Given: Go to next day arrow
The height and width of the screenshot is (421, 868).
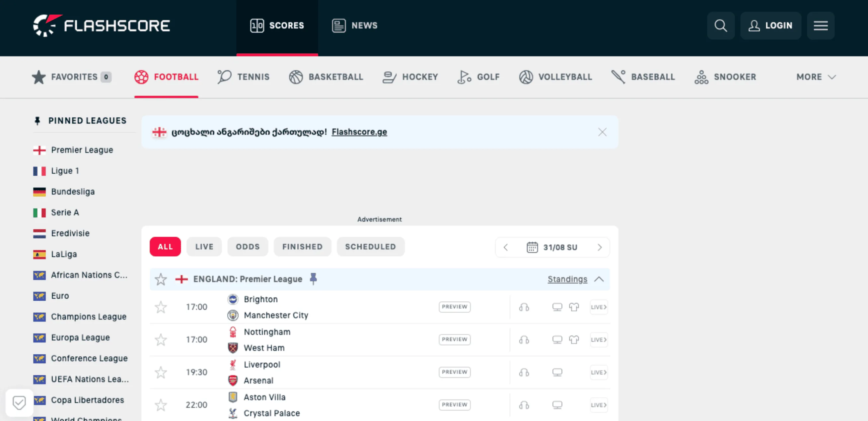Looking at the screenshot, I should coord(600,247).
